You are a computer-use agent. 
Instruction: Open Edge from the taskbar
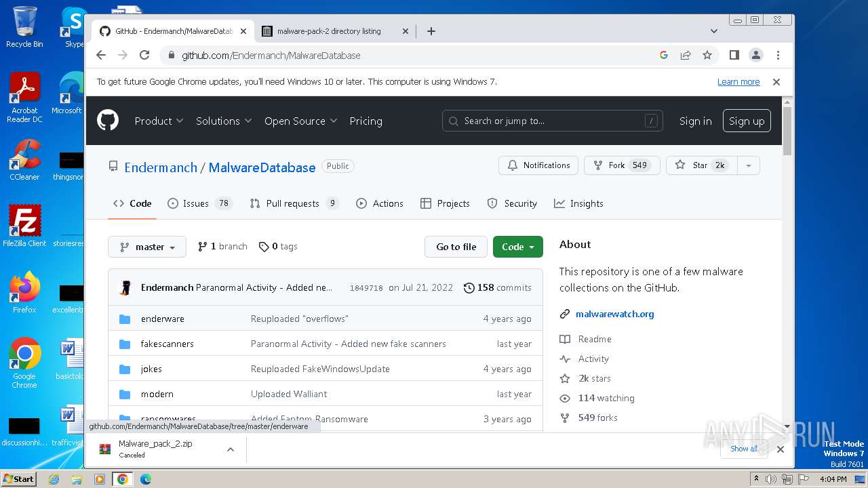(x=146, y=479)
